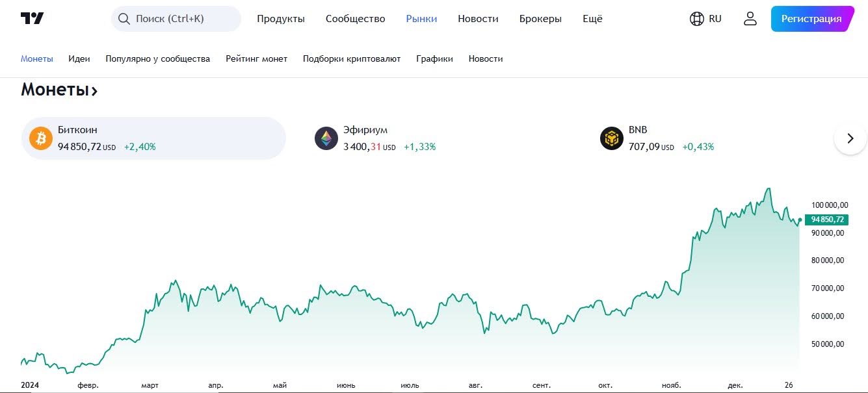
Task: Open the language globe RU selector
Action: point(705,19)
